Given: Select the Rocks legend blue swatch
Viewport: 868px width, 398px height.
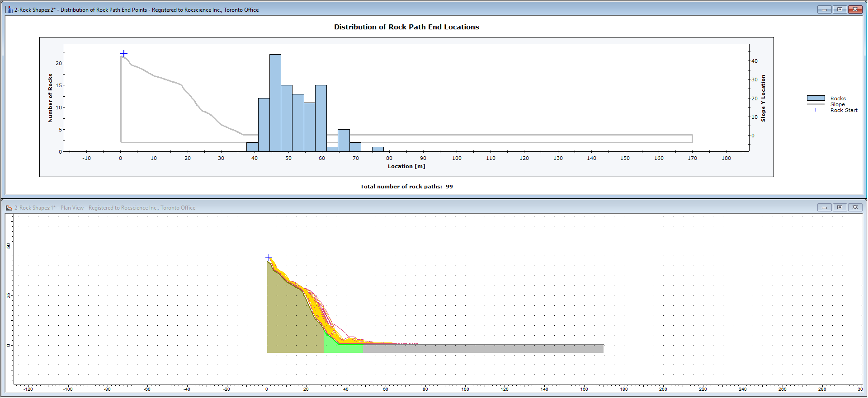Looking at the screenshot, I should click(816, 98).
